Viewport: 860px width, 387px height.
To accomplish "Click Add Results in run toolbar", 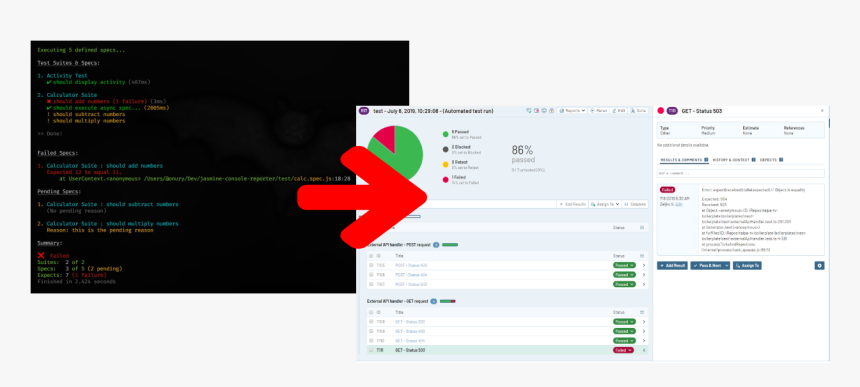I will pyautogui.click(x=573, y=204).
